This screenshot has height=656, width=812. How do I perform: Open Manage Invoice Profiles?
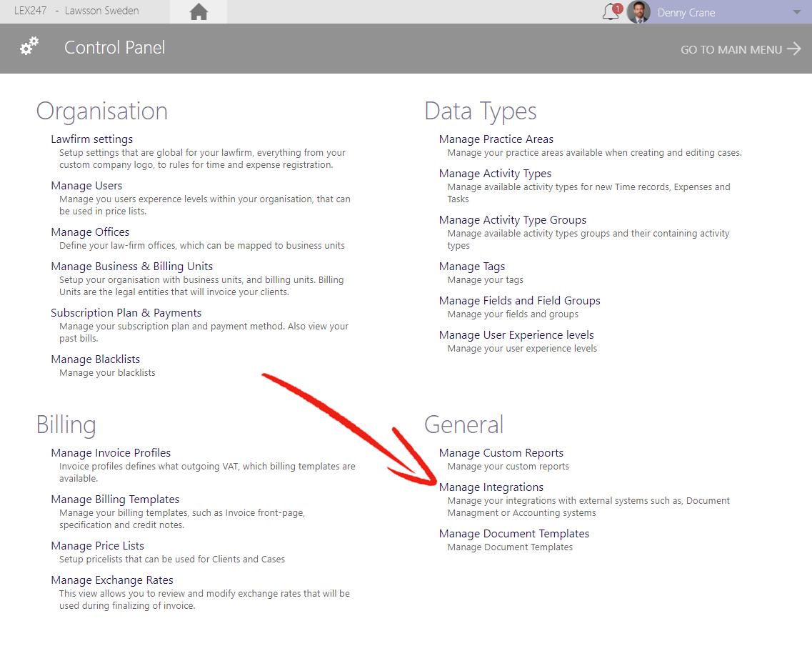[111, 453]
